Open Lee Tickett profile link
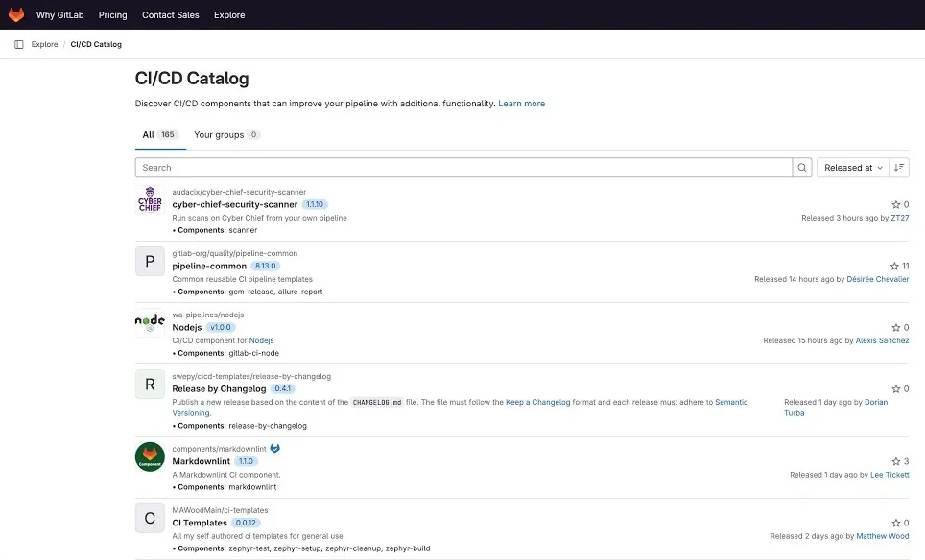Screen dimensions: 925x560 pos(889,475)
